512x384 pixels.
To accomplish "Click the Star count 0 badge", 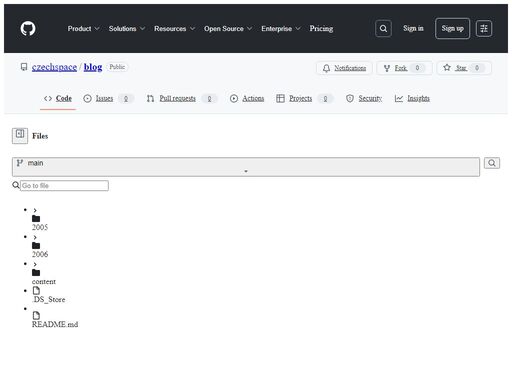I will point(477,68).
